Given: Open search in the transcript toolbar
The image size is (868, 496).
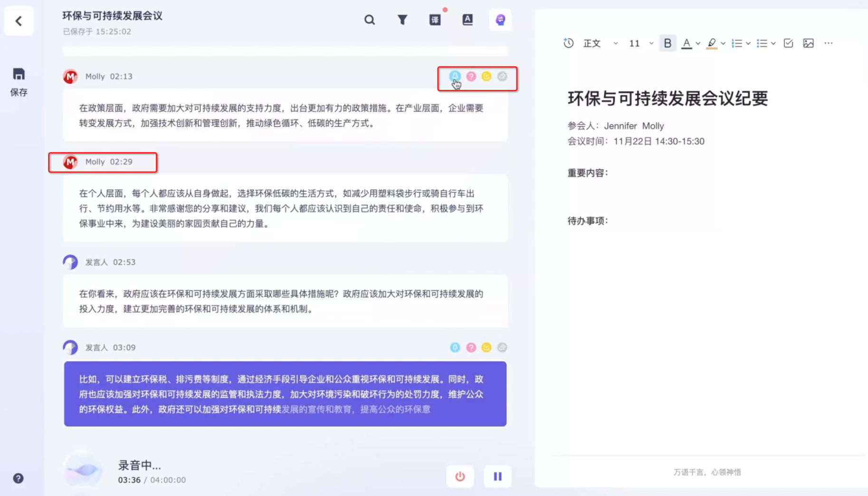Looking at the screenshot, I should pos(369,20).
